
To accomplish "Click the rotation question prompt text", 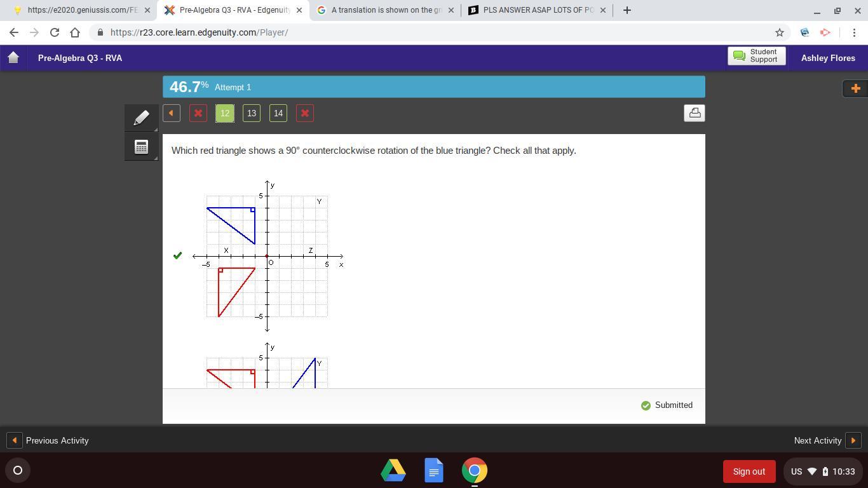I will [374, 151].
